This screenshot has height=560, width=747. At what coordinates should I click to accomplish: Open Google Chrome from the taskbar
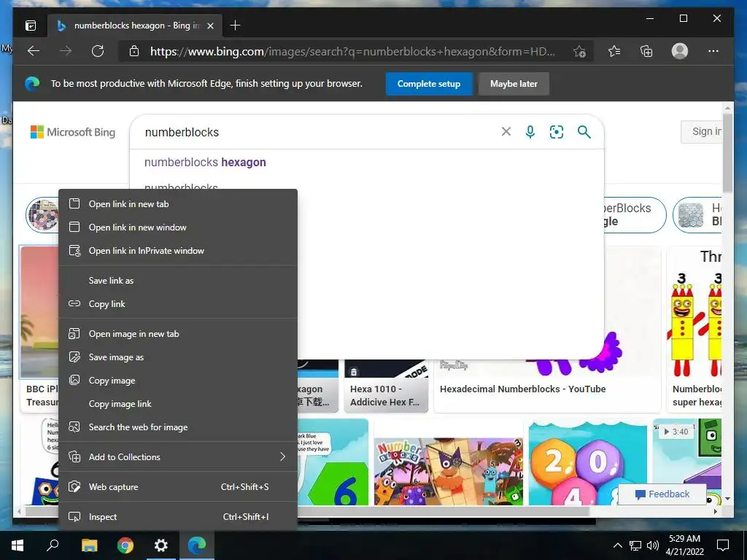[x=125, y=545]
